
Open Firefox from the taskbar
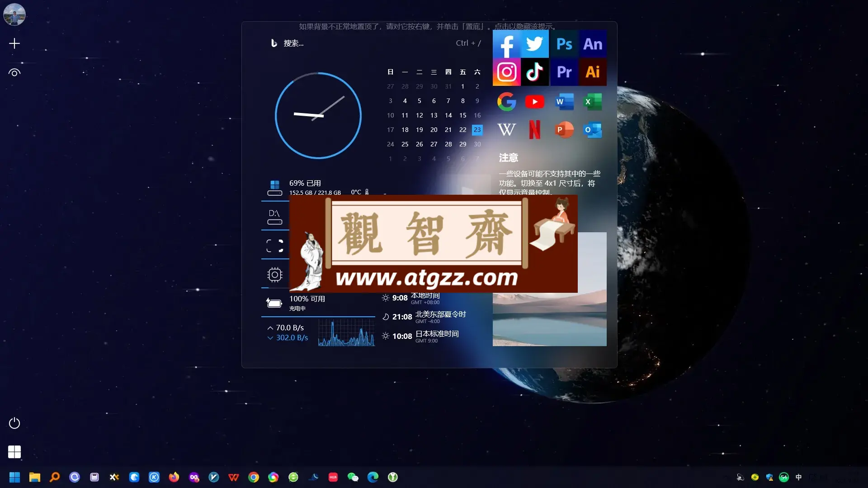174,477
